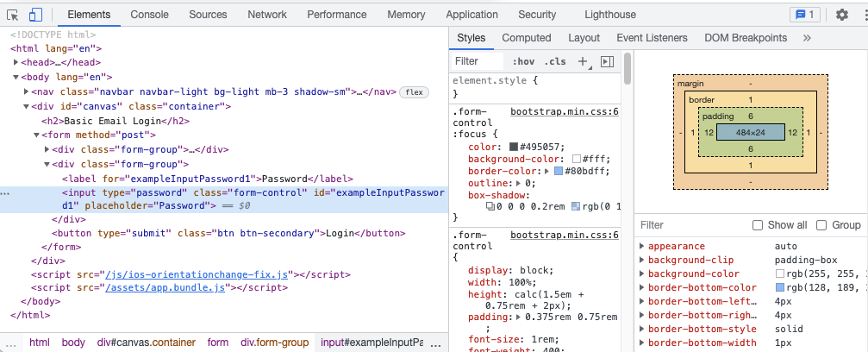Screen dimensions: 868x352
Task: Expand the nav navbar element node
Action: click(26, 91)
